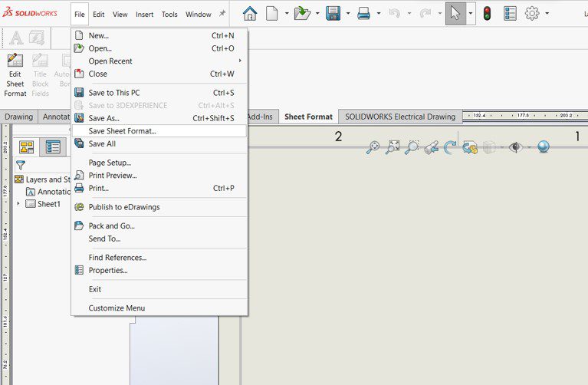Toggle the Hide/Show Items eye icon

click(515, 147)
